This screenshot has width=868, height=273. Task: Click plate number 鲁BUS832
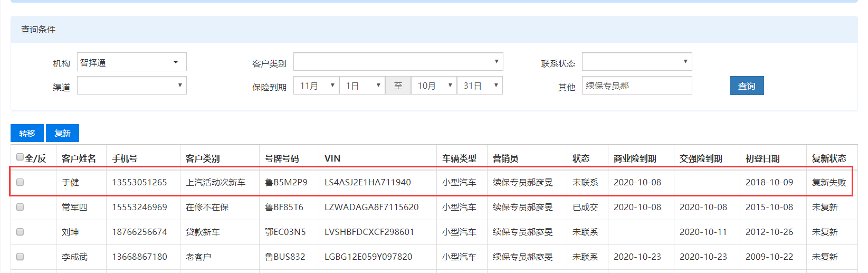[285, 257]
